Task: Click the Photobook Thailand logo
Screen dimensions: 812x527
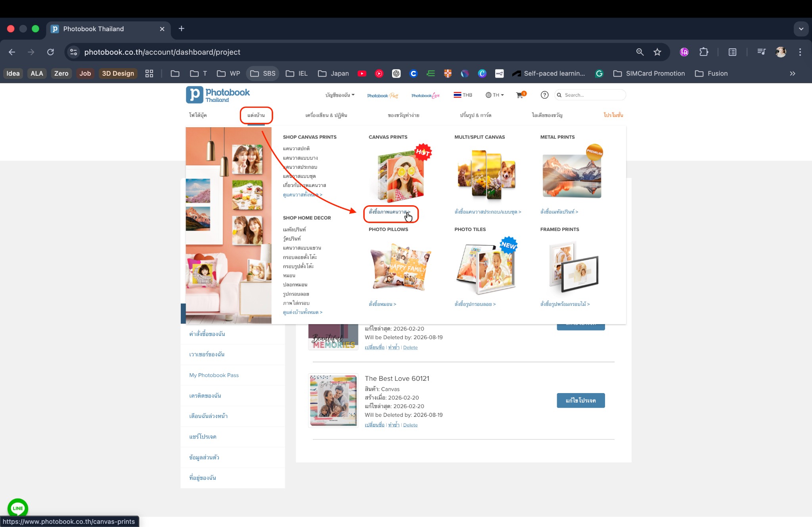Action: coord(218,95)
